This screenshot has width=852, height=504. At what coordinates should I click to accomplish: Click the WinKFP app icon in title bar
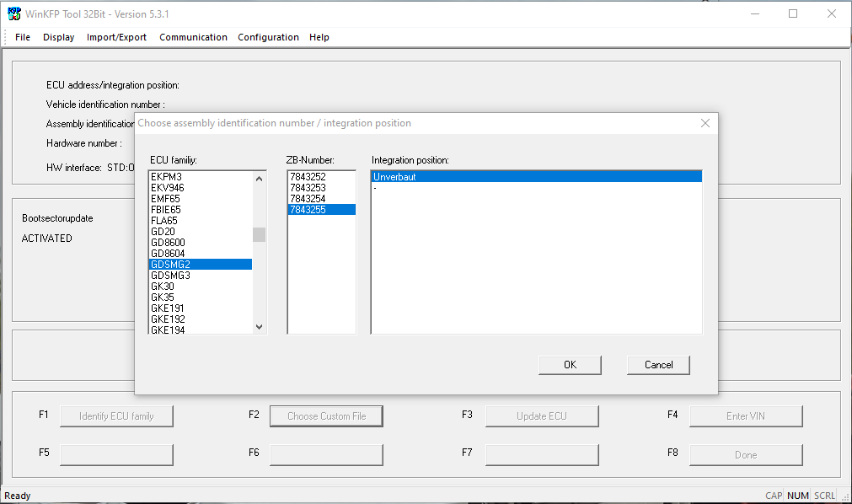click(13, 13)
